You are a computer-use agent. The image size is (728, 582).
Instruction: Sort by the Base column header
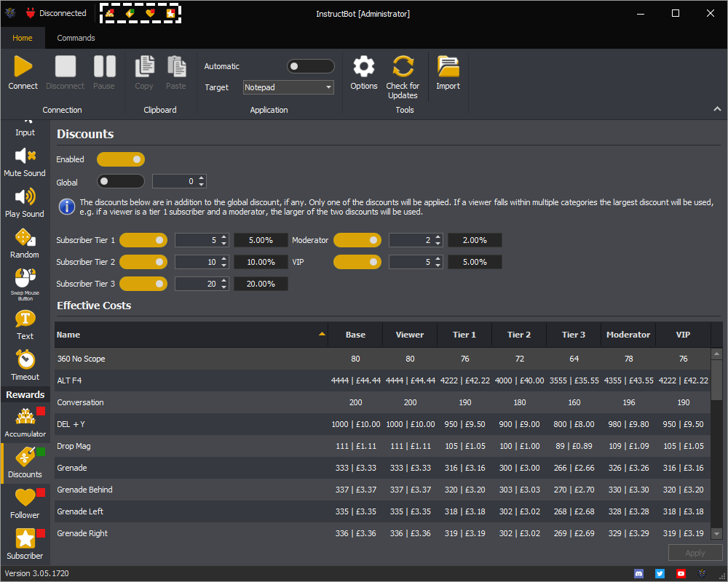pos(355,335)
